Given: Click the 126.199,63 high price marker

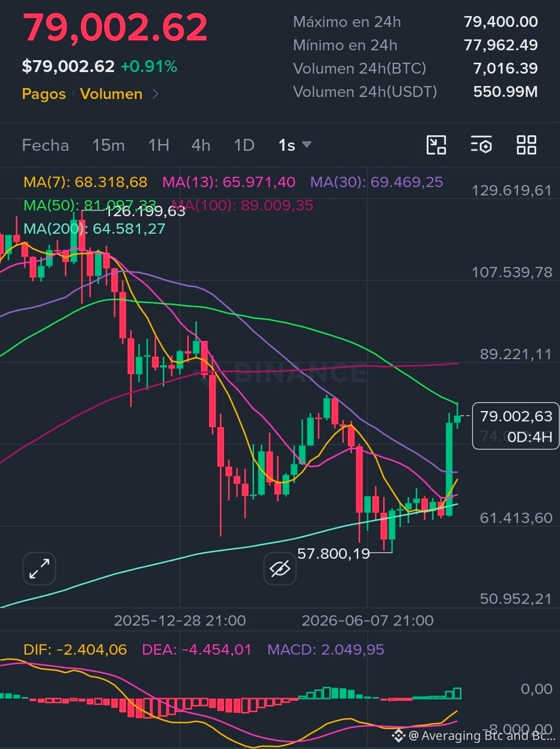Looking at the screenshot, I should click(x=145, y=211).
